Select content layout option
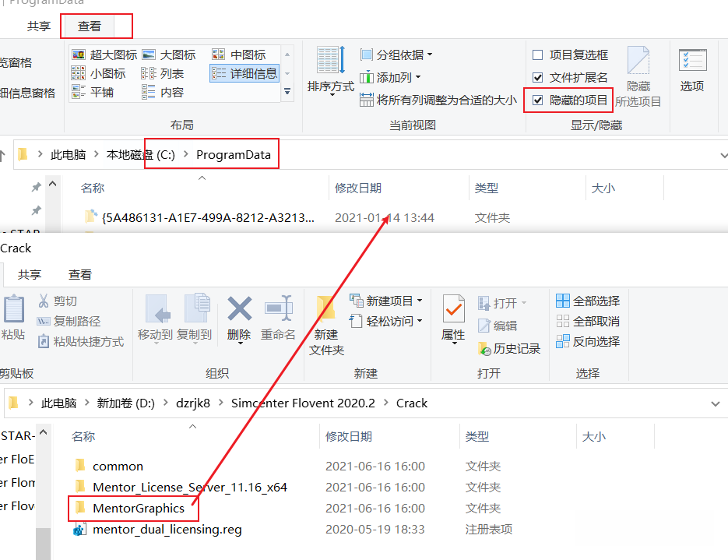The image size is (728, 560). point(163,92)
